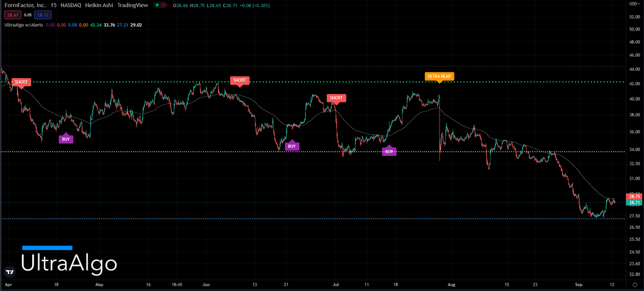Click the +0.08 (+0.30%) change value
This screenshot has height=291, width=644.
[254, 5]
